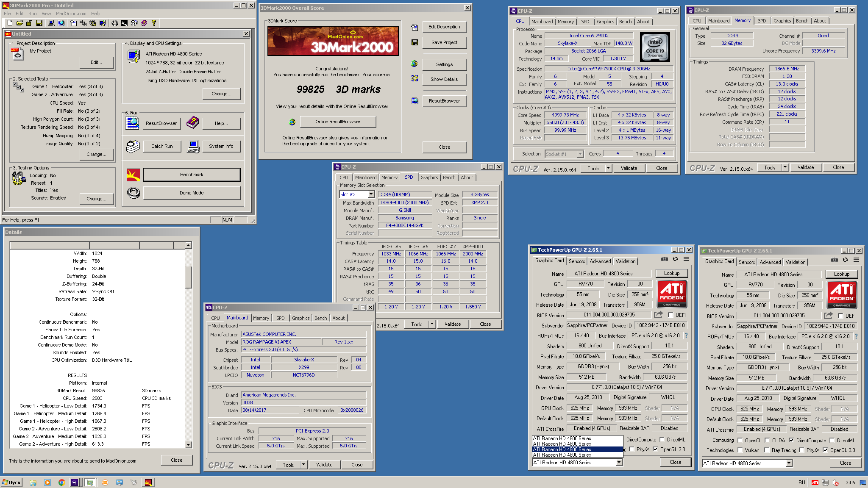Click scroll up arrow in Details list
This screenshot has width=868, height=488.
189,245
